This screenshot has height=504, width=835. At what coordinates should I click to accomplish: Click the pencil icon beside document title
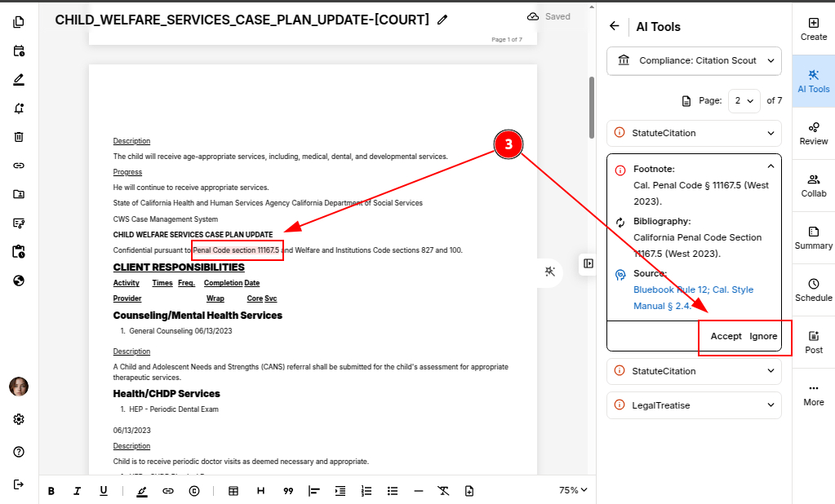pyautogui.click(x=442, y=20)
